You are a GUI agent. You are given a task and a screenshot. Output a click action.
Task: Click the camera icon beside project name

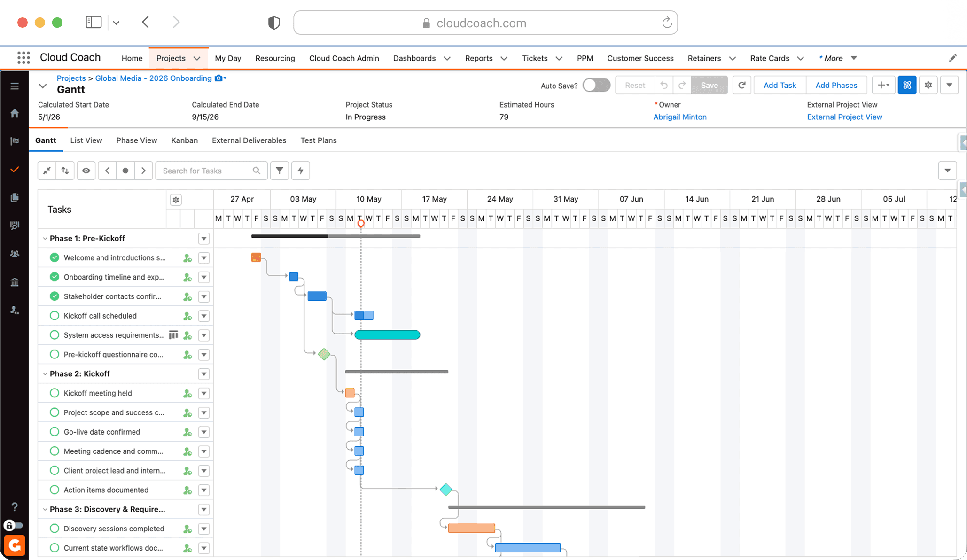219,78
